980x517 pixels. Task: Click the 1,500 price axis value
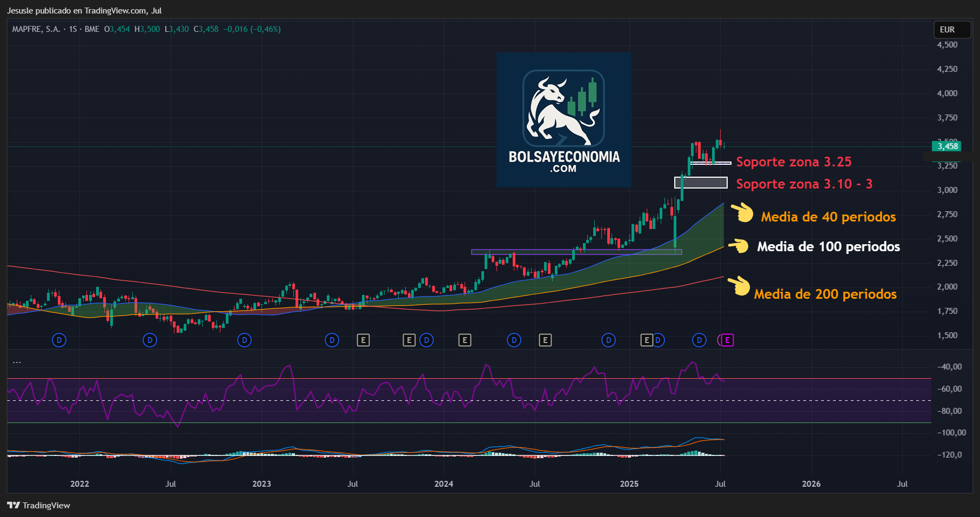click(947, 335)
